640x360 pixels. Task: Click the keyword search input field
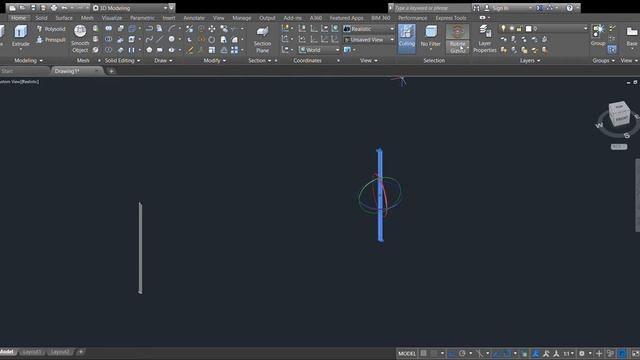click(432, 8)
